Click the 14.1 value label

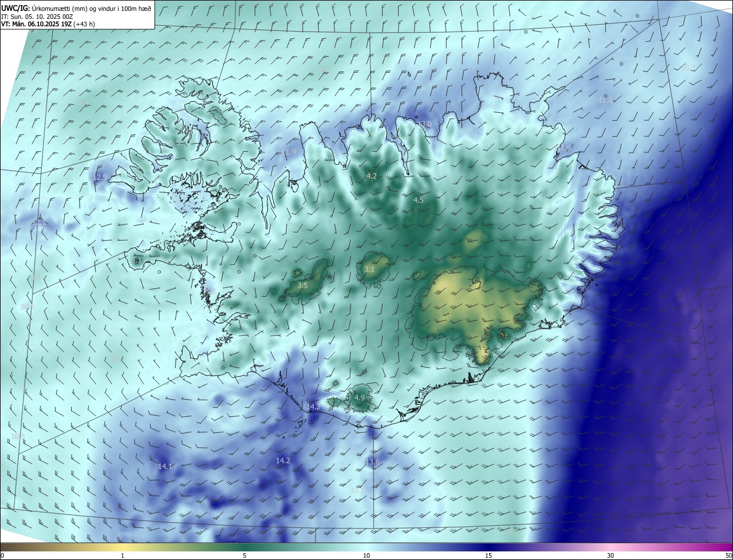coord(165,467)
